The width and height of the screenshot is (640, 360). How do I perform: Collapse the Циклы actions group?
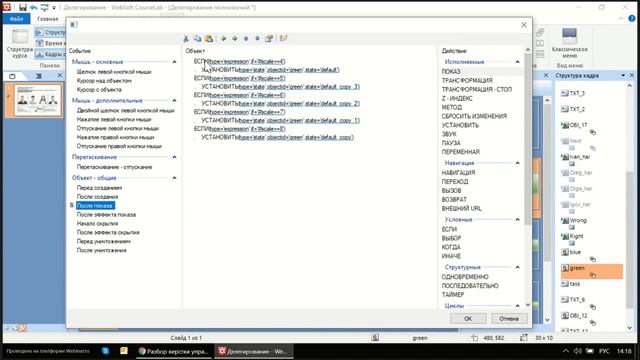pos(518,306)
